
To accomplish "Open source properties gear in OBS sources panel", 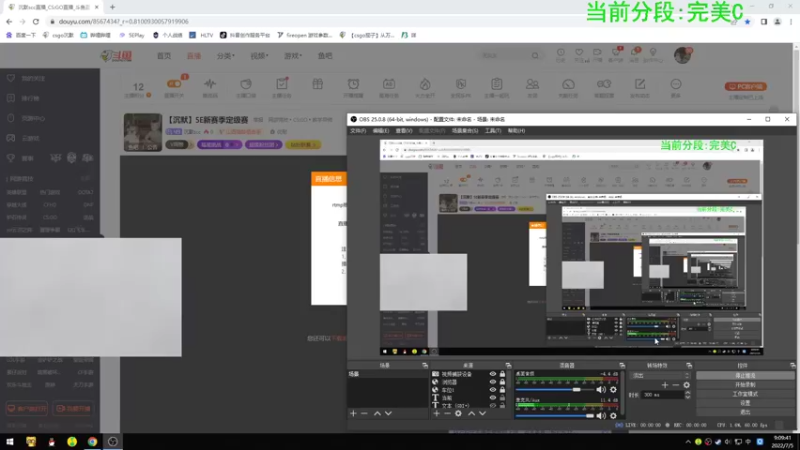I will [458, 413].
